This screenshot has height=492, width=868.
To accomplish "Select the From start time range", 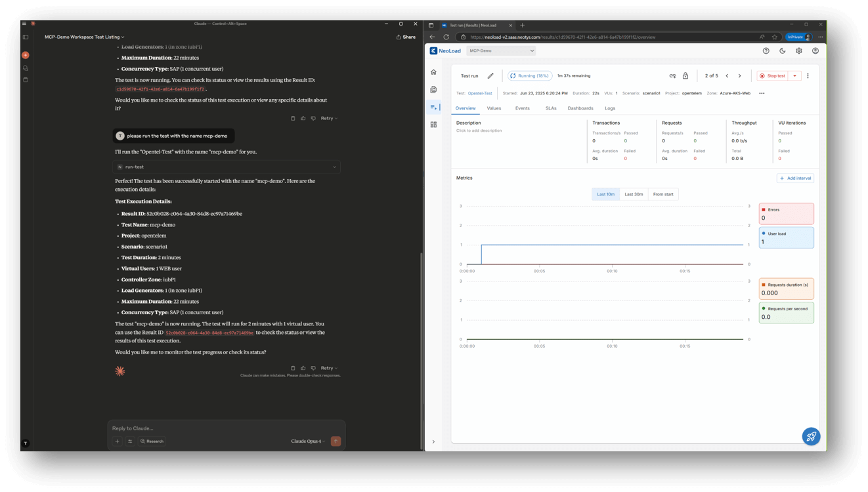I will pos(663,194).
